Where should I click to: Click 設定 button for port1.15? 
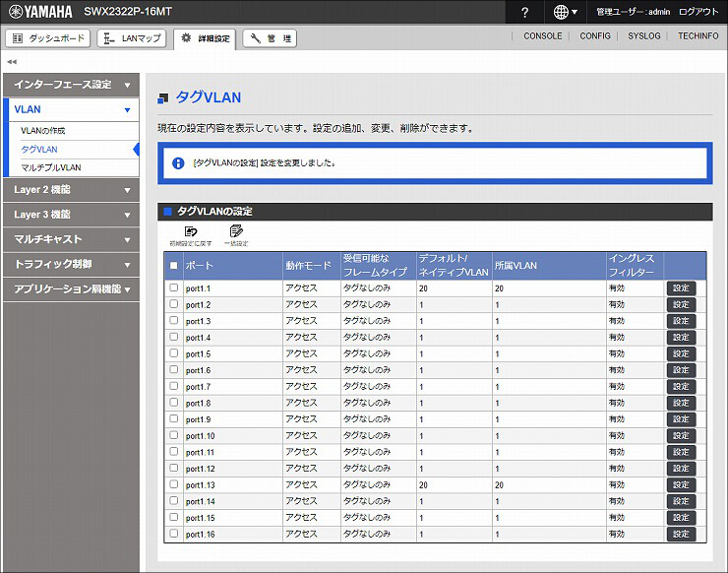click(x=681, y=518)
